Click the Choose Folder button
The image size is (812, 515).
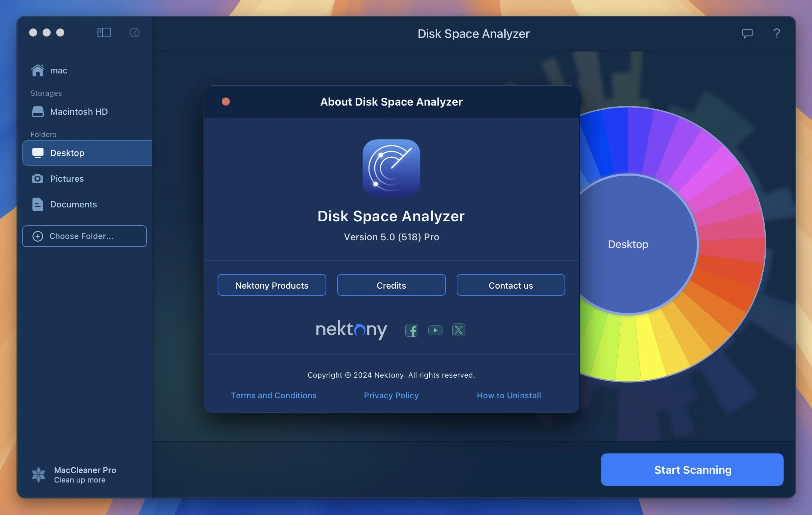[x=85, y=236]
